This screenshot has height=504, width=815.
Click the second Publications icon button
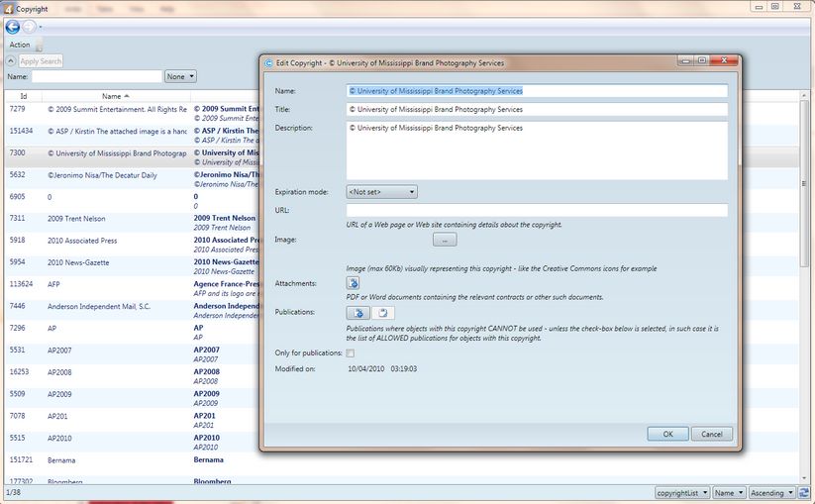(383, 312)
